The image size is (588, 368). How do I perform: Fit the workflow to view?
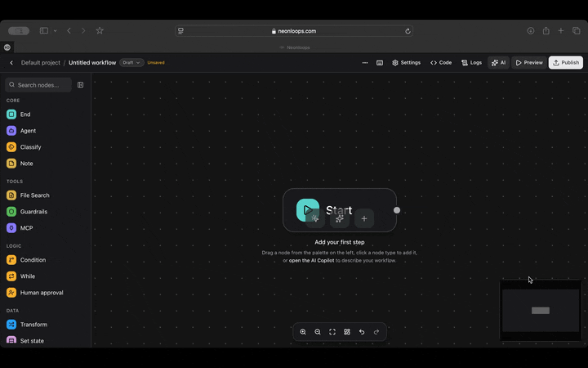point(332,332)
